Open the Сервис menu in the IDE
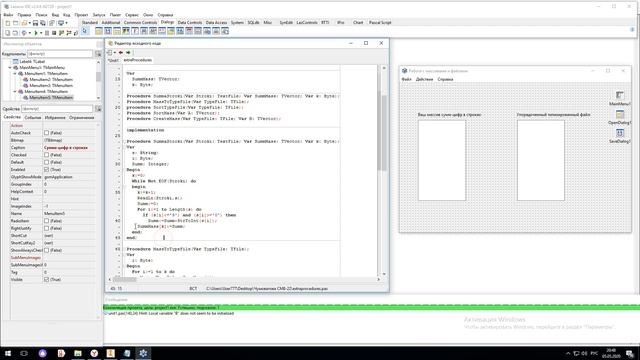 [131, 15]
